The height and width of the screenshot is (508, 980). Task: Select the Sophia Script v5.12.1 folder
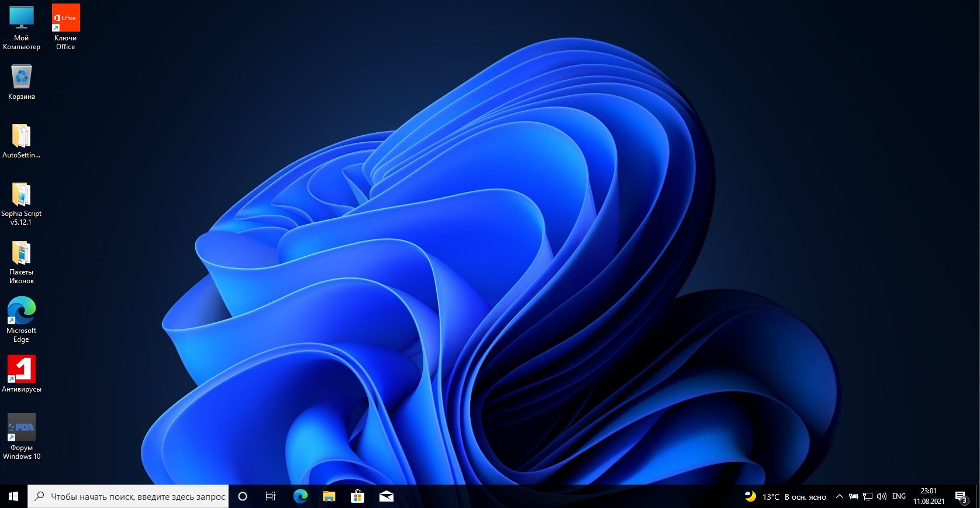22,202
